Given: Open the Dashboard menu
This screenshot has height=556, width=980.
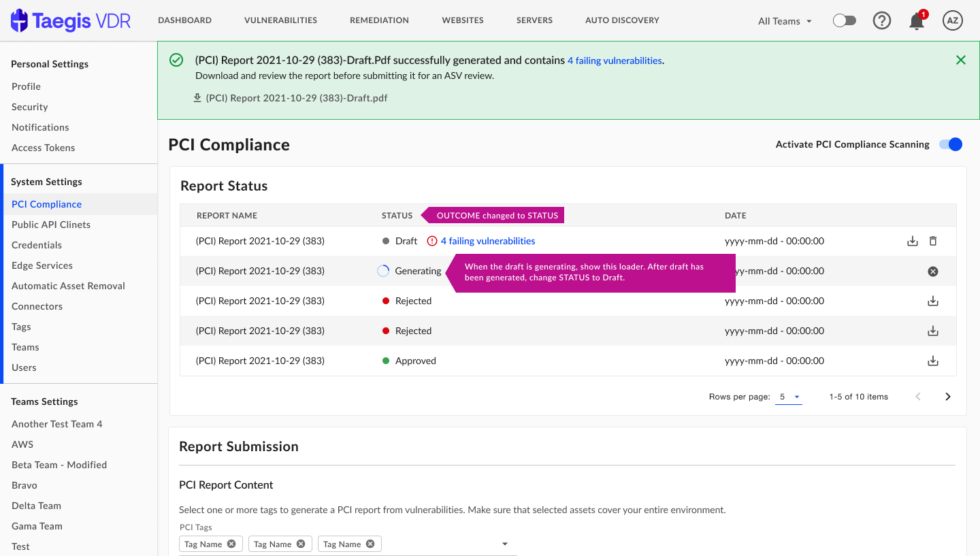Looking at the screenshot, I should pos(184,20).
